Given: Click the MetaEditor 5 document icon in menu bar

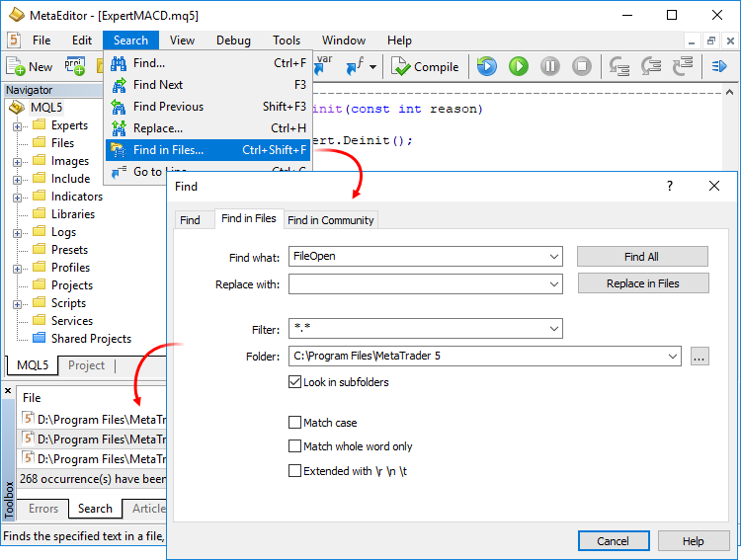Looking at the screenshot, I should (x=14, y=40).
